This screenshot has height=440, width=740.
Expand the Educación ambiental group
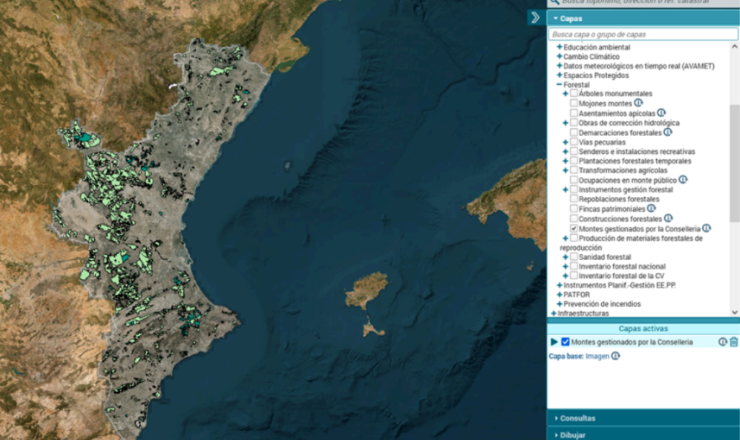point(559,47)
